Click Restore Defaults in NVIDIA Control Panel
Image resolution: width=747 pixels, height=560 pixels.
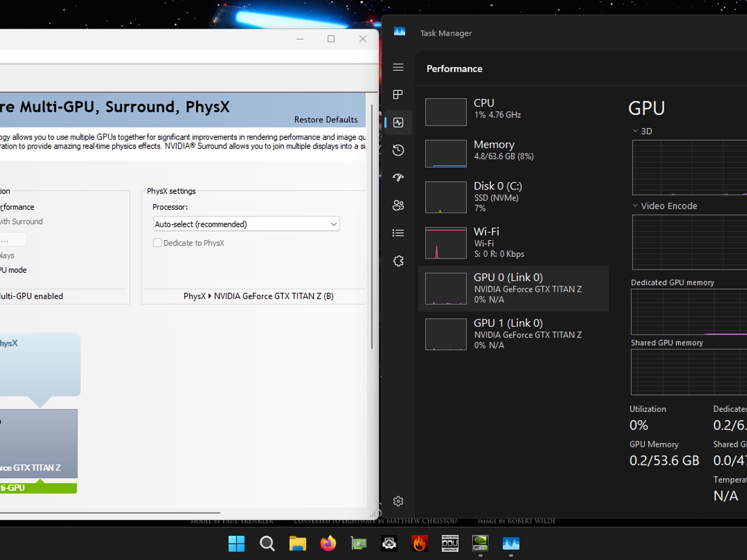(x=326, y=120)
